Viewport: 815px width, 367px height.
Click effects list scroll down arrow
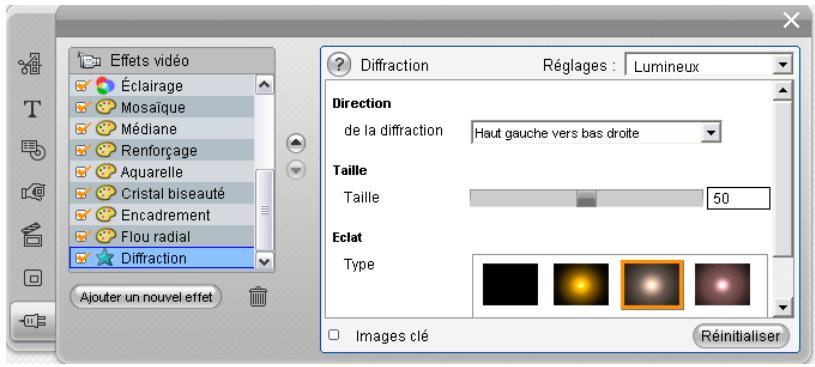(265, 261)
